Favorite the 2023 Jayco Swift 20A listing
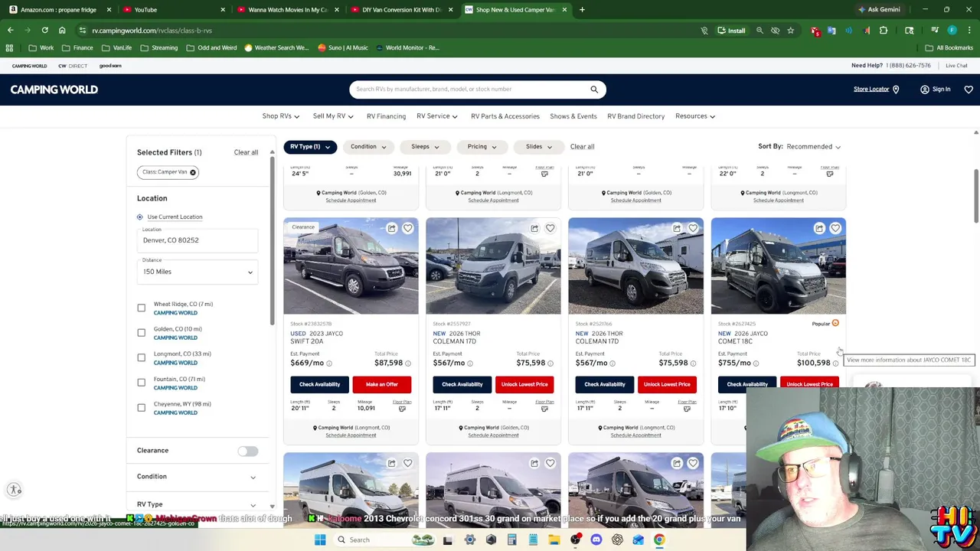 pos(407,228)
